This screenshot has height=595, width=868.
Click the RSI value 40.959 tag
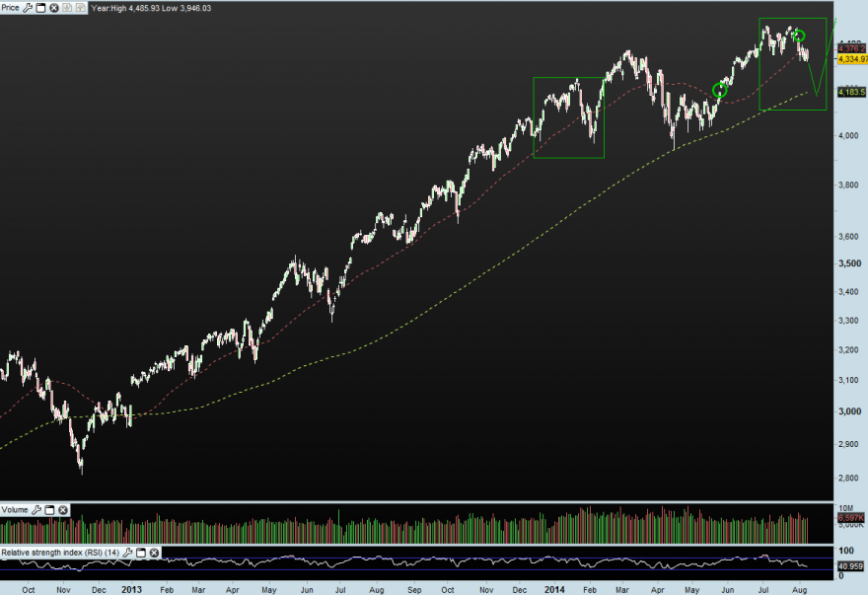(851, 566)
